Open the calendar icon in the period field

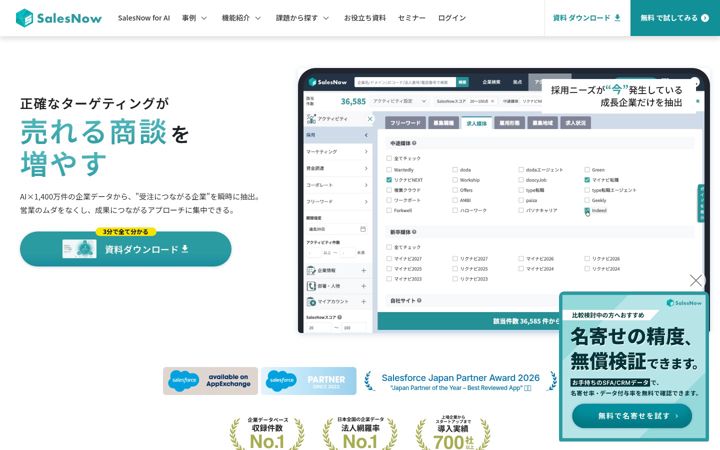(363, 229)
